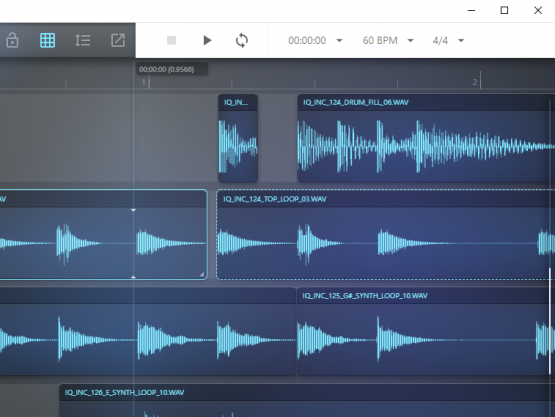This screenshot has width=555, height=417.
Task: Open the 60 BPM tempo dropdown
Action: coord(411,40)
